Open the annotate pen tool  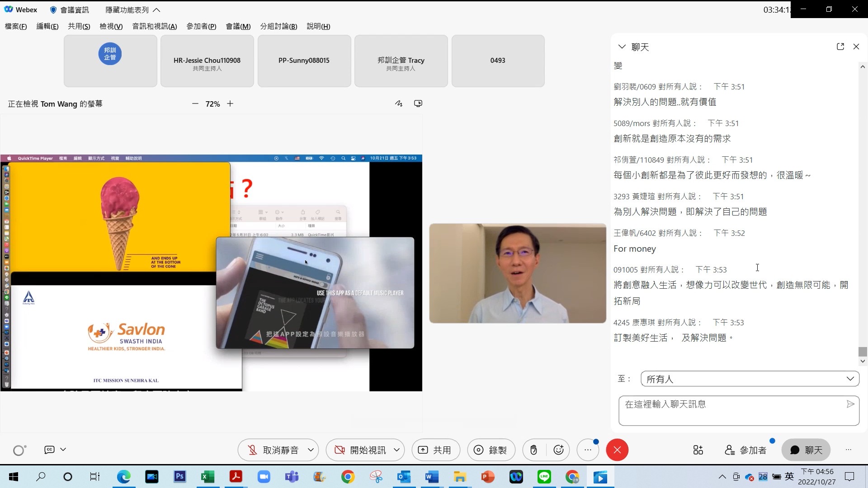[x=399, y=103]
